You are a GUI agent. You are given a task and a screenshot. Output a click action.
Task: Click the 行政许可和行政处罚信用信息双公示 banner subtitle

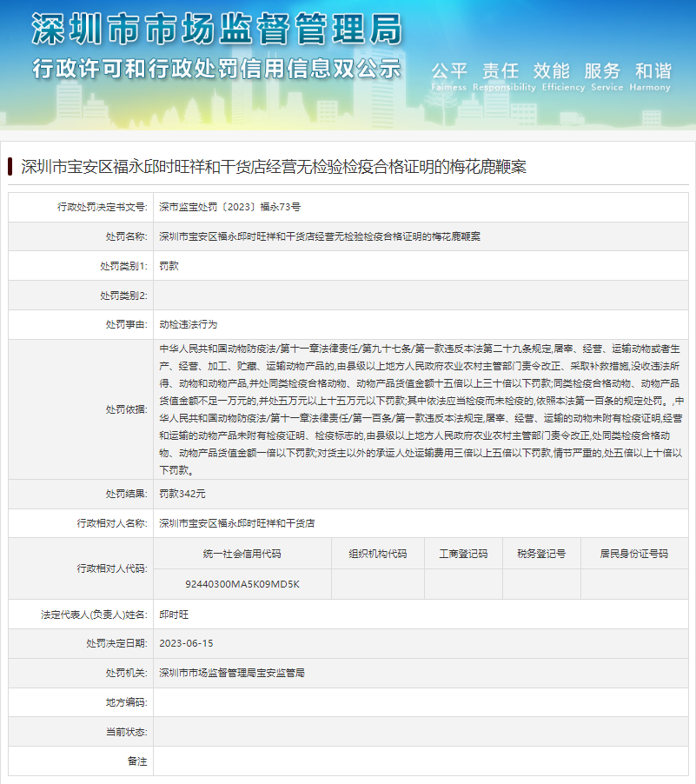point(215,69)
